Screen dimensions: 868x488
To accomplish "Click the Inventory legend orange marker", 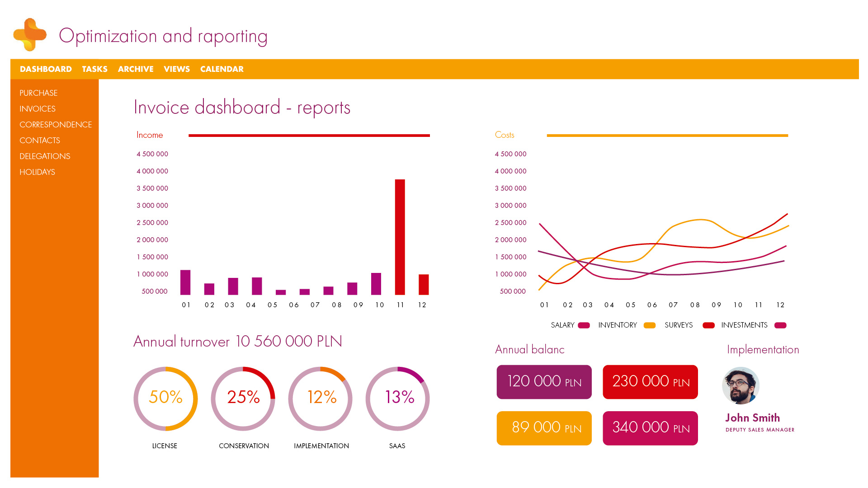I will [650, 325].
